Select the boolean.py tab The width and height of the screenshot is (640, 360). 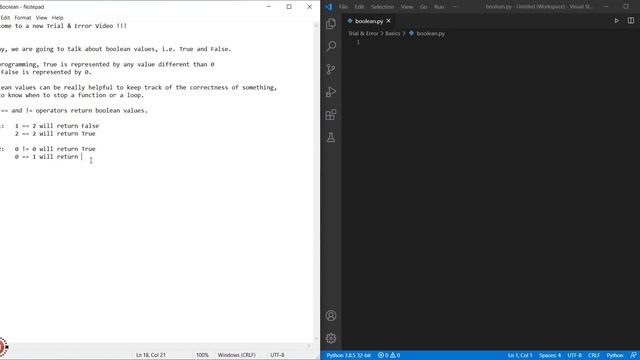pos(369,21)
